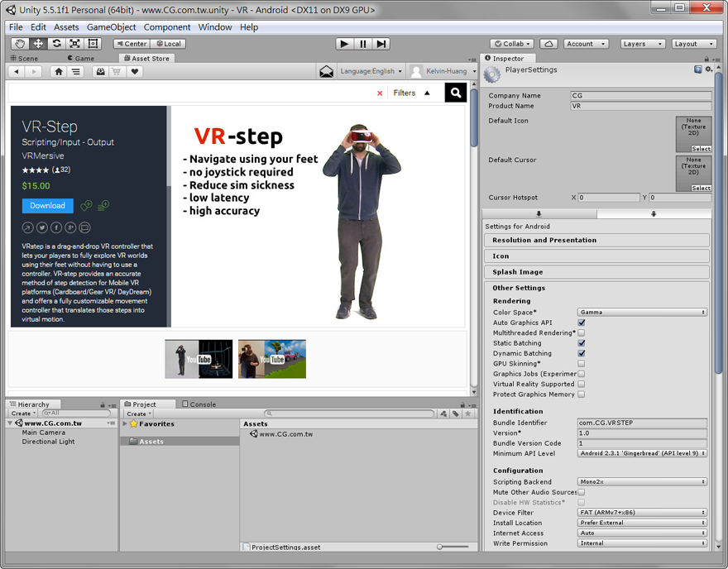Screen dimensions: 728x569
Task: Open Internet Access dropdown
Action: tap(642, 533)
